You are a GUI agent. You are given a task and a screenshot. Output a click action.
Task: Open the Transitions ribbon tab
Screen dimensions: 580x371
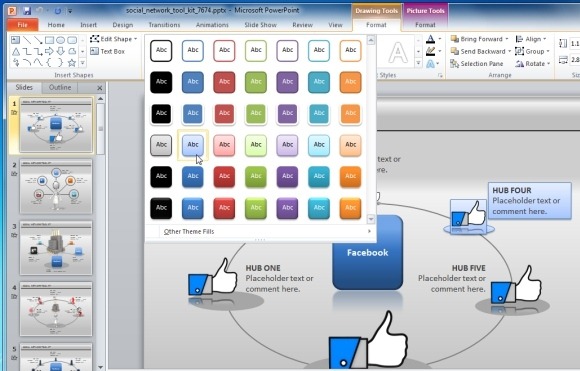[x=164, y=25]
